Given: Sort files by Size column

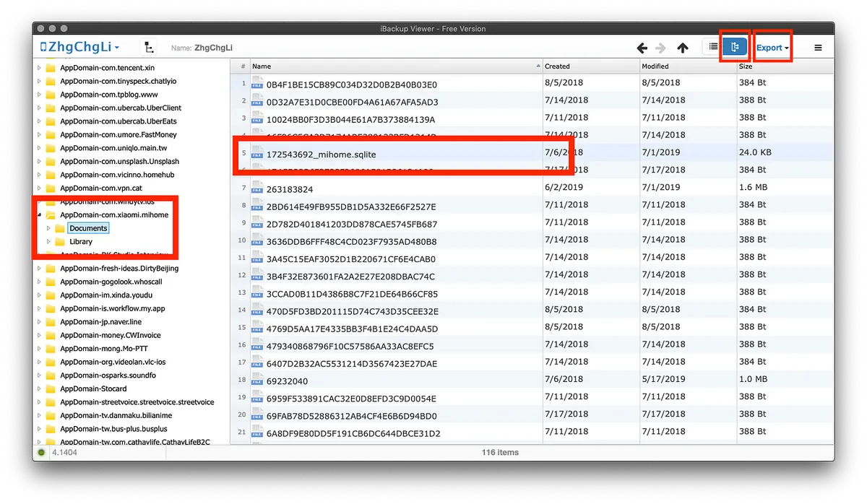Looking at the screenshot, I should coord(780,66).
